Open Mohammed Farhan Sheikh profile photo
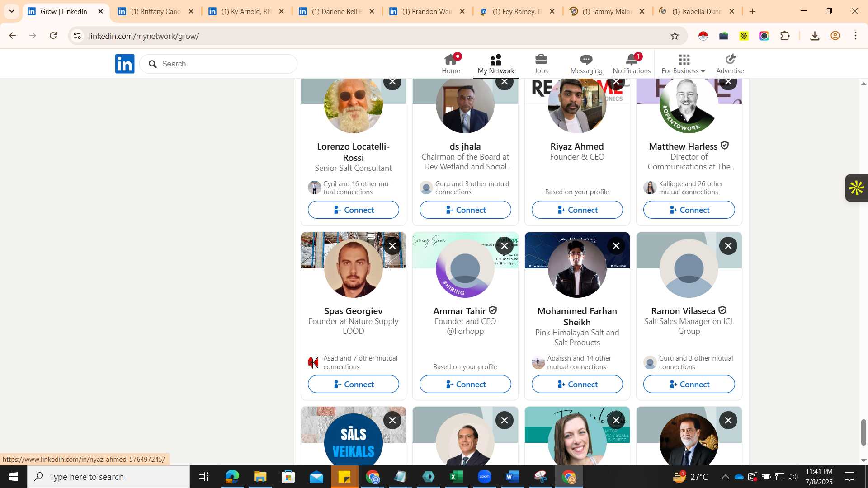Image resolution: width=868 pixels, height=488 pixels. (577, 268)
